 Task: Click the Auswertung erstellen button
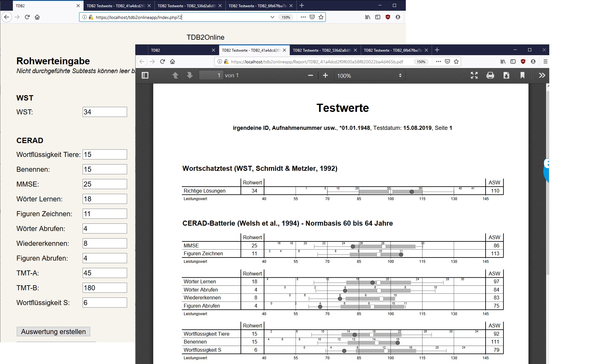[53, 331]
